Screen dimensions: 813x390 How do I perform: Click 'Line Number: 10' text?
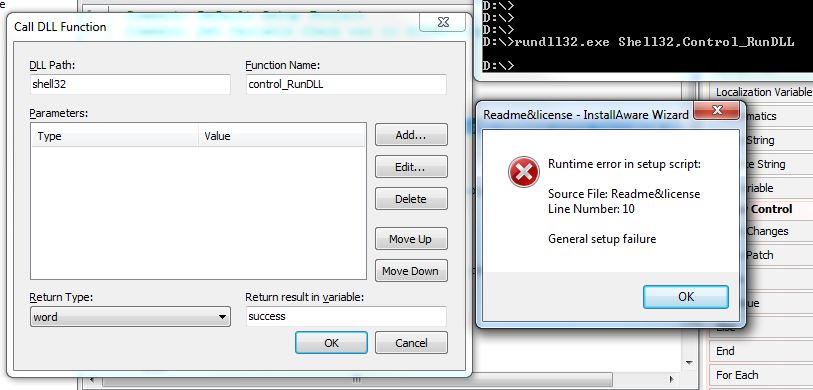click(591, 209)
